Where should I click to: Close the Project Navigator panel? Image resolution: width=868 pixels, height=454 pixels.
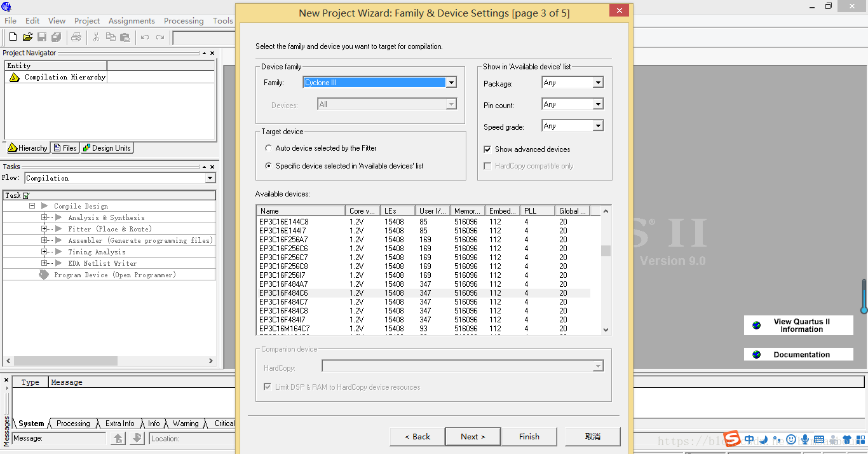(212, 53)
